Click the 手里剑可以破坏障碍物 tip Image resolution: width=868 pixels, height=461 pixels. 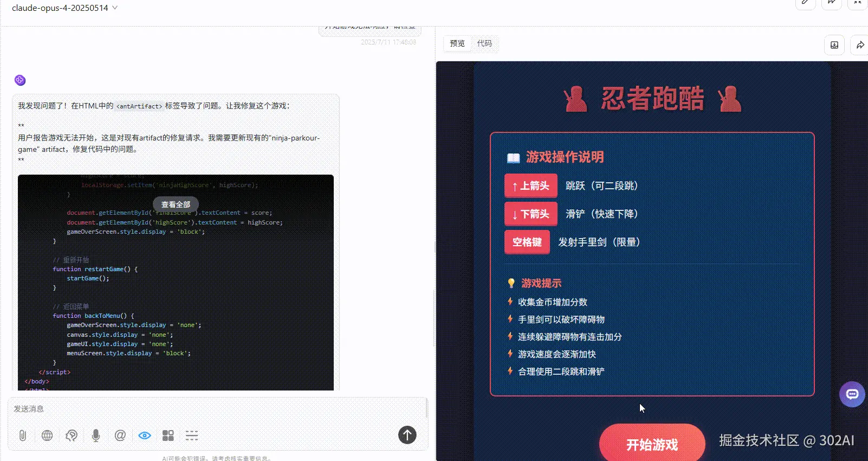pyautogui.click(x=561, y=319)
